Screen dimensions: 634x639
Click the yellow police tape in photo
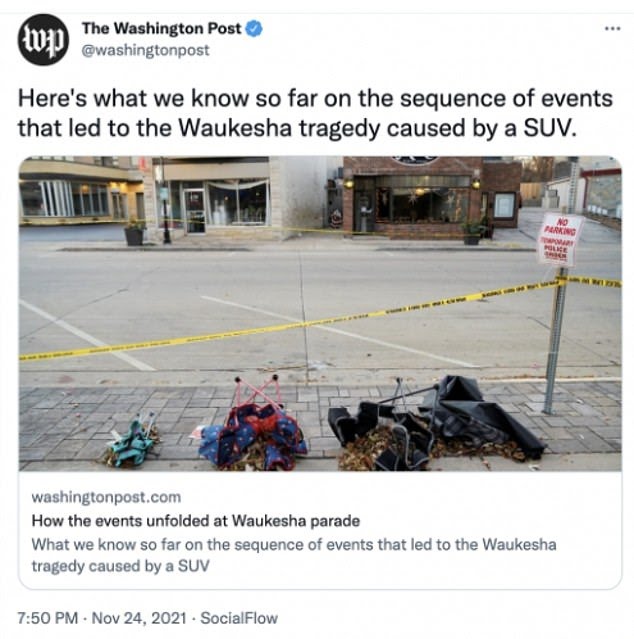point(320,321)
